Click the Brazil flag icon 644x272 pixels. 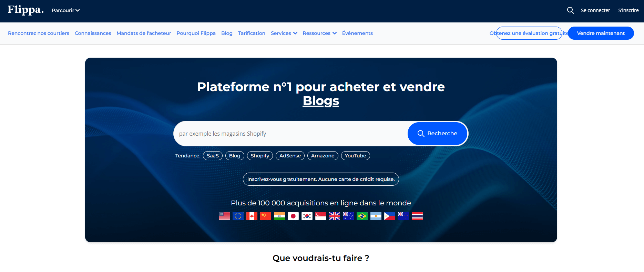[362, 216]
